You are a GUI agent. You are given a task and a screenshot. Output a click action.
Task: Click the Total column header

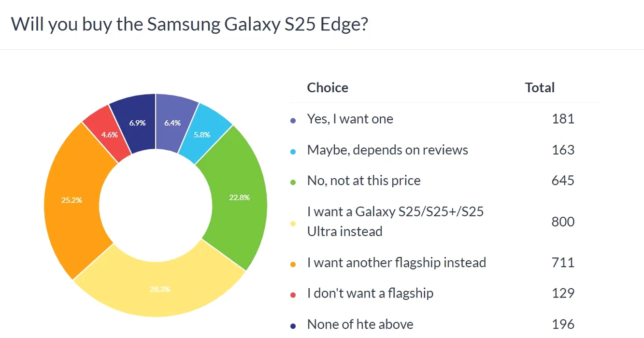tap(540, 87)
